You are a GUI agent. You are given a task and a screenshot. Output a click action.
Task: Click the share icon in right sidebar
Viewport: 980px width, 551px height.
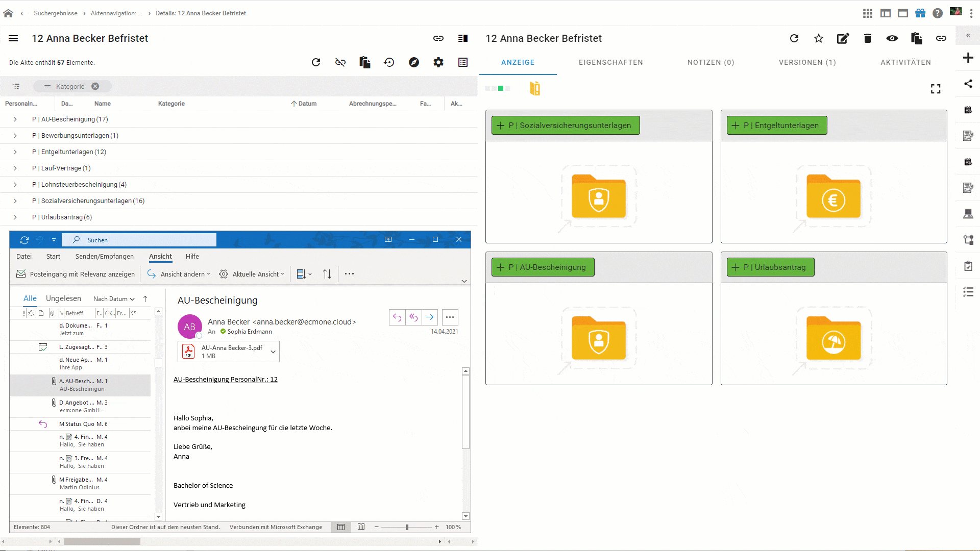coord(968,84)
